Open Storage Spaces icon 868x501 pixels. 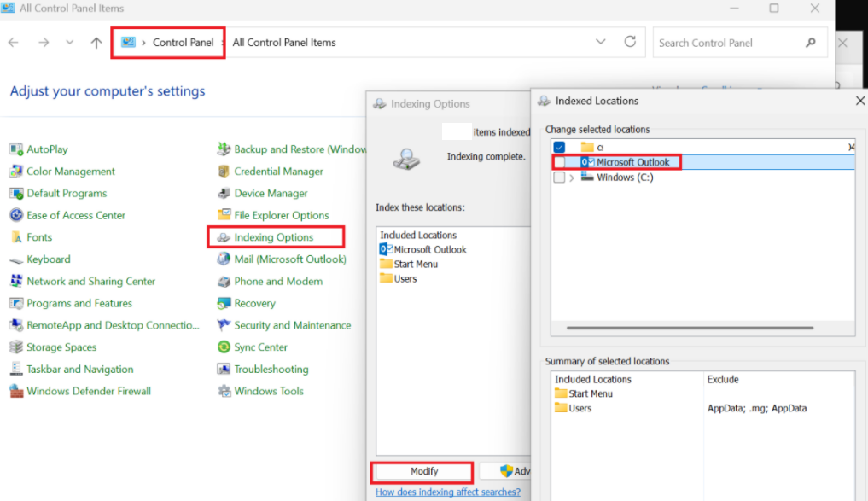16,347
